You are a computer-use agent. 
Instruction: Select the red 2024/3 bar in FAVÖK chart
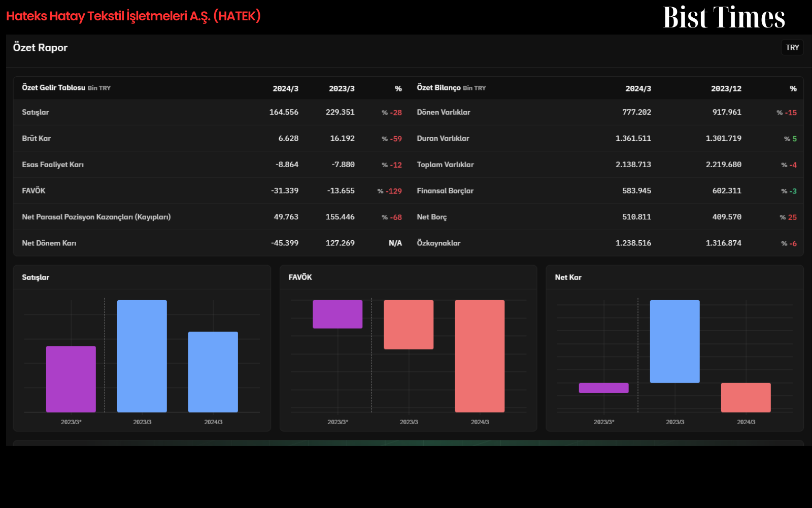[x=480, y=356]
